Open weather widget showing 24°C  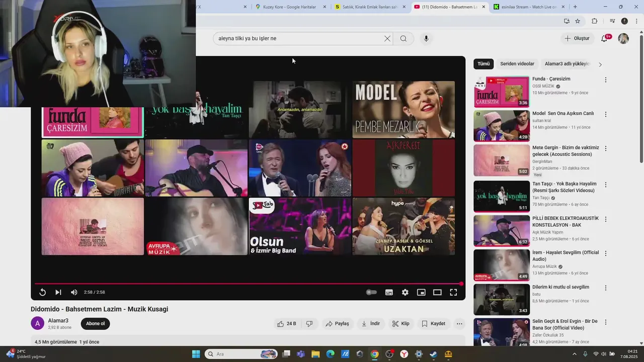click(26, 354)
